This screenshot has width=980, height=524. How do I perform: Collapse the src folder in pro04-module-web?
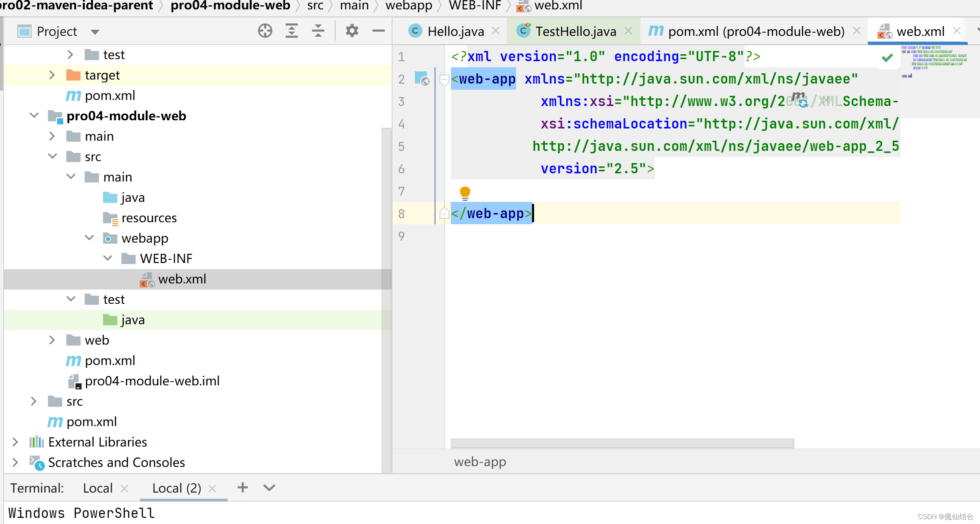(x=53, y=157)
